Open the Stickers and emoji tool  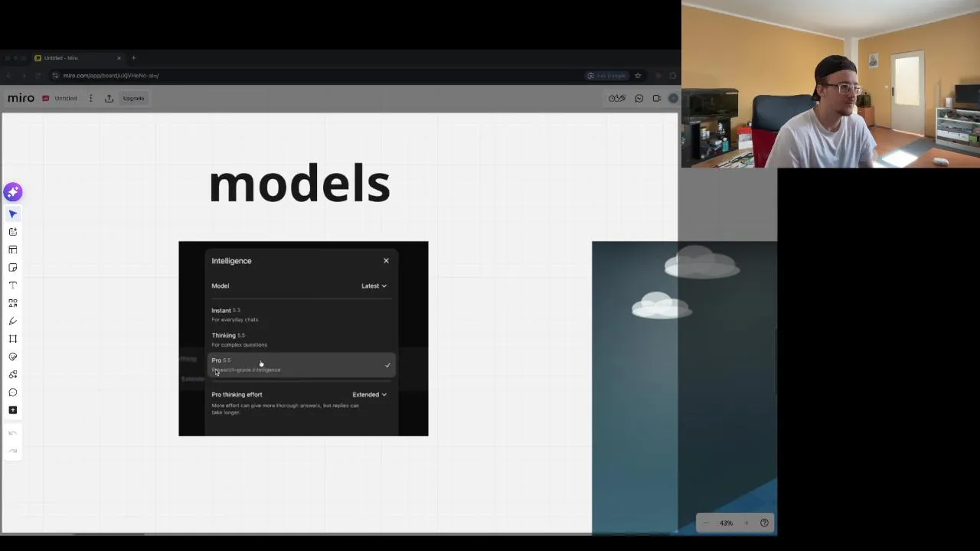coord(13,357)
